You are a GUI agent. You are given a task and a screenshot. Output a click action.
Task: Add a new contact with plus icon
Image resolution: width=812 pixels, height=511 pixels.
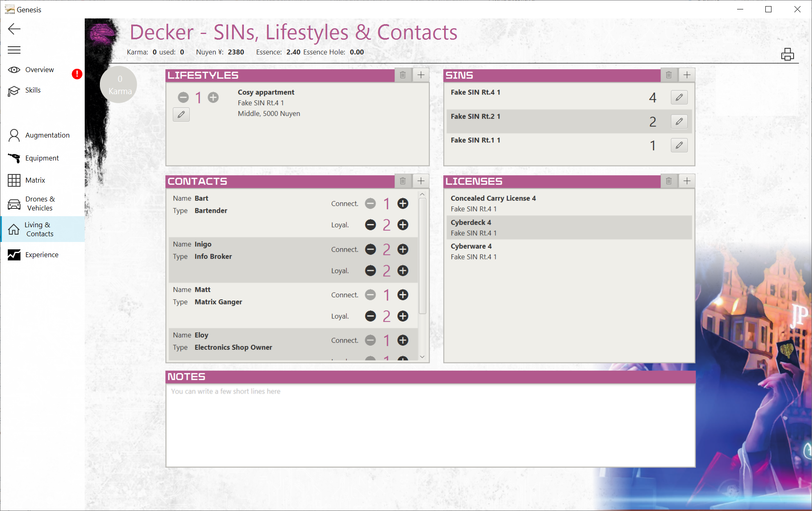click(x=421, y=181)
